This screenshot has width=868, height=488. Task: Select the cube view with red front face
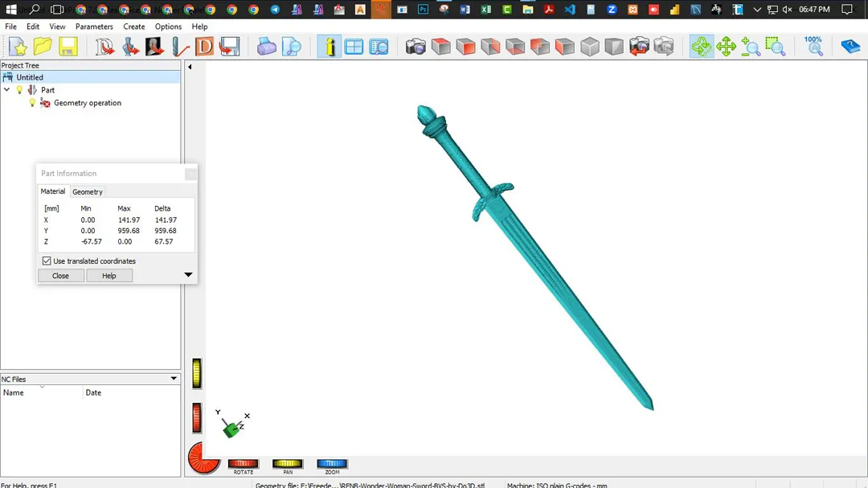465,47
